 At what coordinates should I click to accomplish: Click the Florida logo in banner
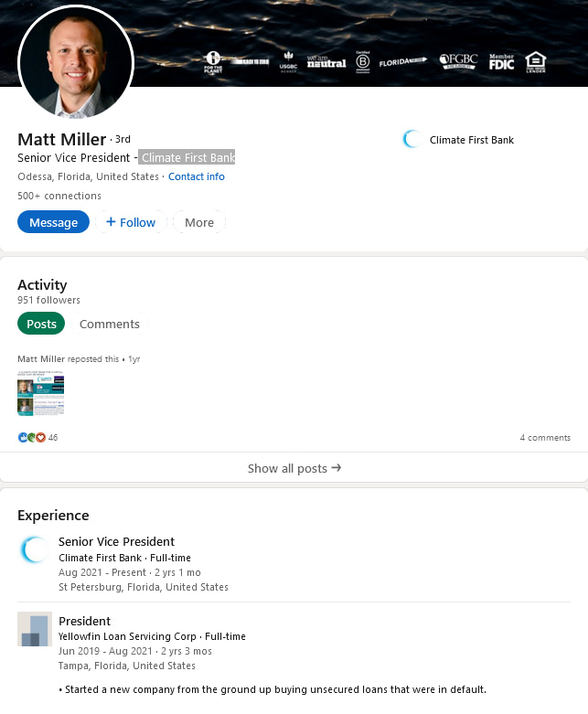coord(403,61)
